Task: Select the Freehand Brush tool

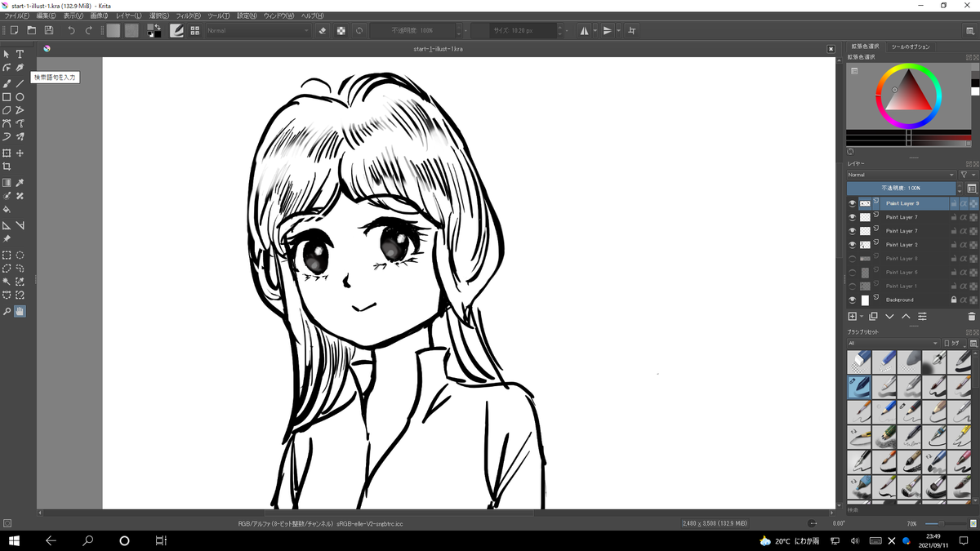Action: coord(7,83)
